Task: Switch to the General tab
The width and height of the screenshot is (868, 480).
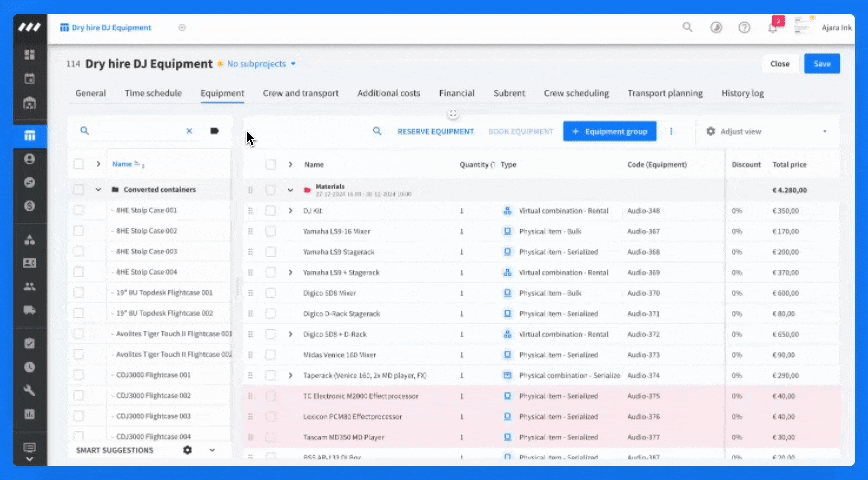Action: point(91,93)
